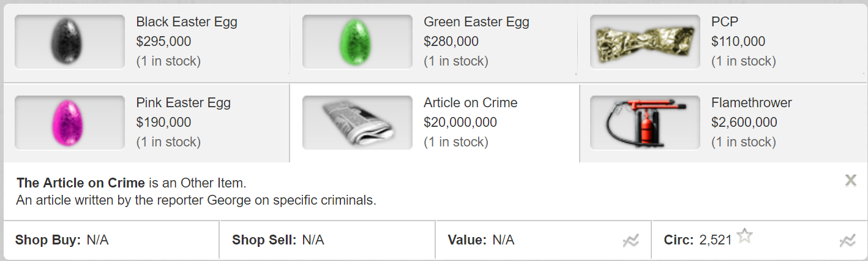Screen dimensions: 868x261
Task: Click the Article on Crime newspaper image
Action: pos(357,123)
